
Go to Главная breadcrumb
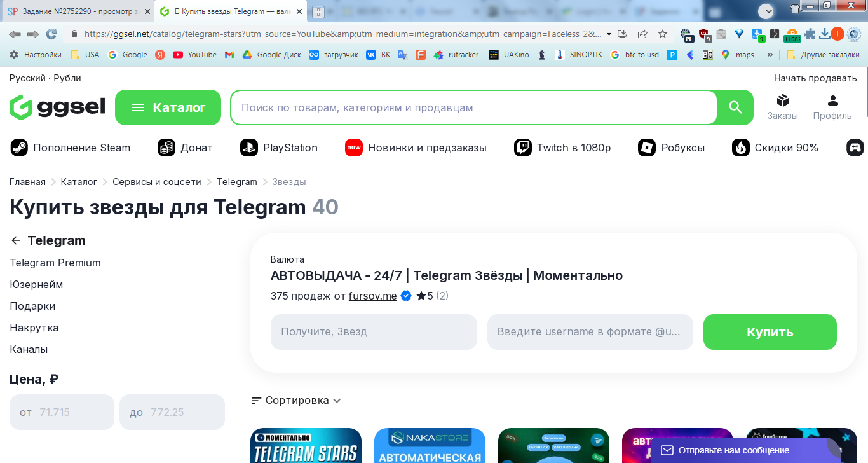[27, 182]
